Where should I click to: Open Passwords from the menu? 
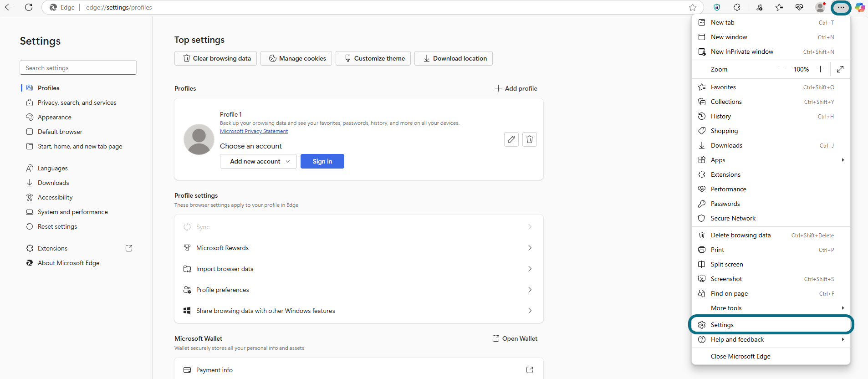(771, 204)
